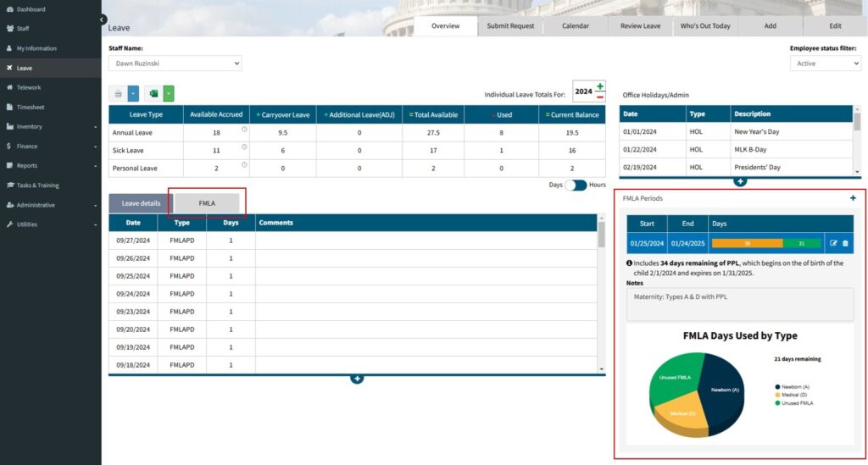The image size is (868, 465).
Task: Click the clock icon in Annual Leave row
Action: coord(244,129)
